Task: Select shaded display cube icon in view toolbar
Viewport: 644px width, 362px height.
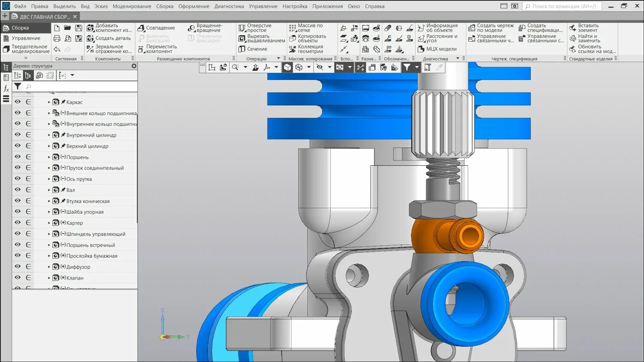Action: coord(287,67)
